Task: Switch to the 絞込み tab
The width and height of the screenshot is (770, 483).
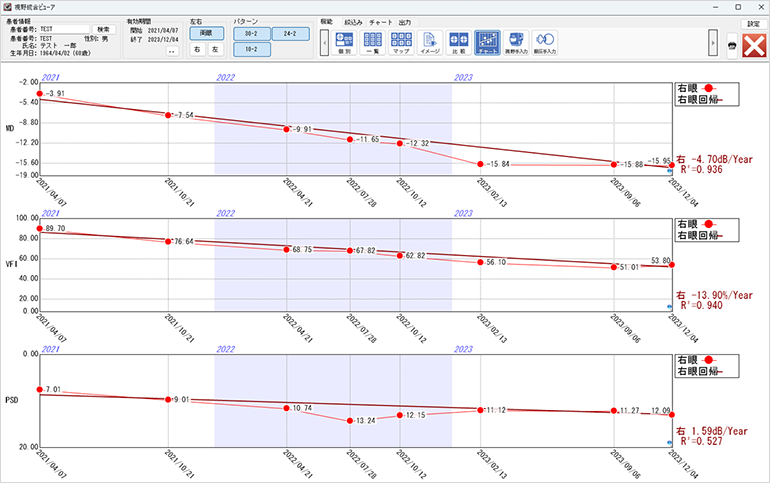Action: pyautogui.click(x=353, y=21)
